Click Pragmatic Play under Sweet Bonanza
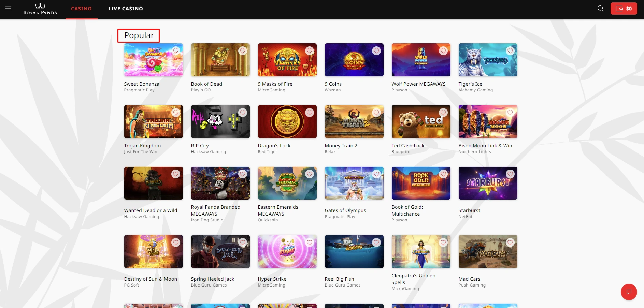This screenshot has height=308, width=644. (139, 90)
